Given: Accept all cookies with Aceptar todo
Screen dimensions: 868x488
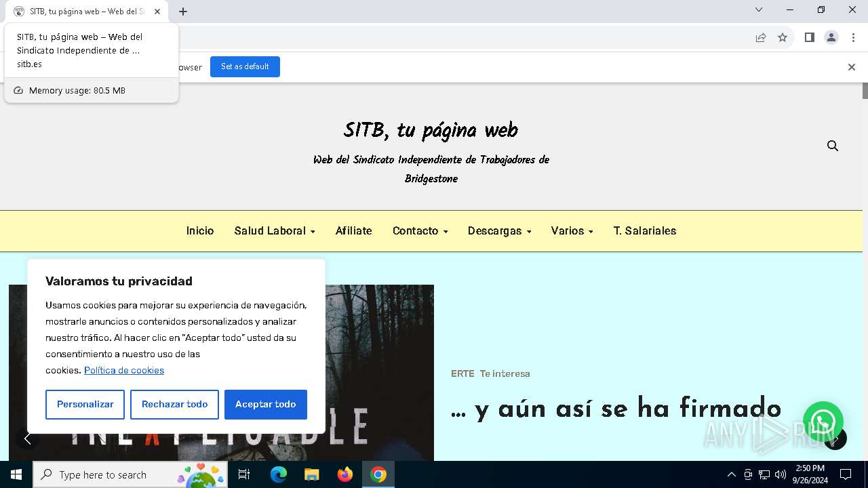Looking at the screenshot, I should (x=266, y=405).
